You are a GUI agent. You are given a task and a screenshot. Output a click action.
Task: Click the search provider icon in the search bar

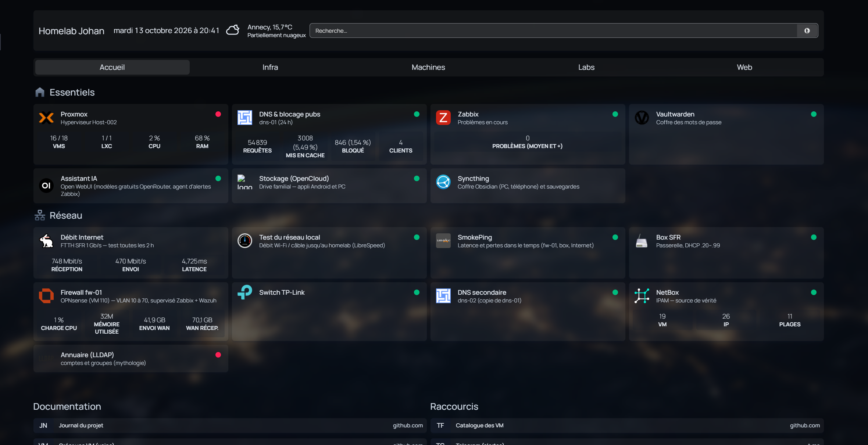click(x=807, y=31)
